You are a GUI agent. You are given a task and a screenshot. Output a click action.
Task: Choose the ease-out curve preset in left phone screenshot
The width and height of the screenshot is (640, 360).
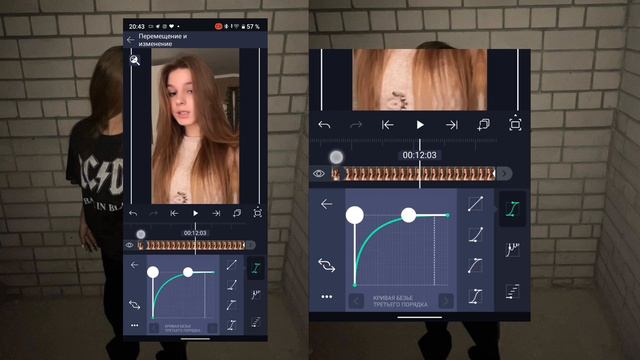pyautogui.click(x=231, y=305)
